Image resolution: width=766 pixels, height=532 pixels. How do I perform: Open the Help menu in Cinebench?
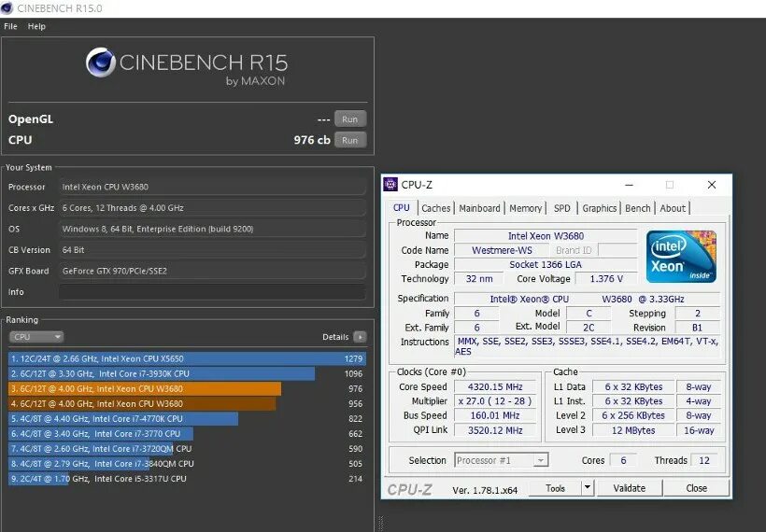tap(36, 26)
